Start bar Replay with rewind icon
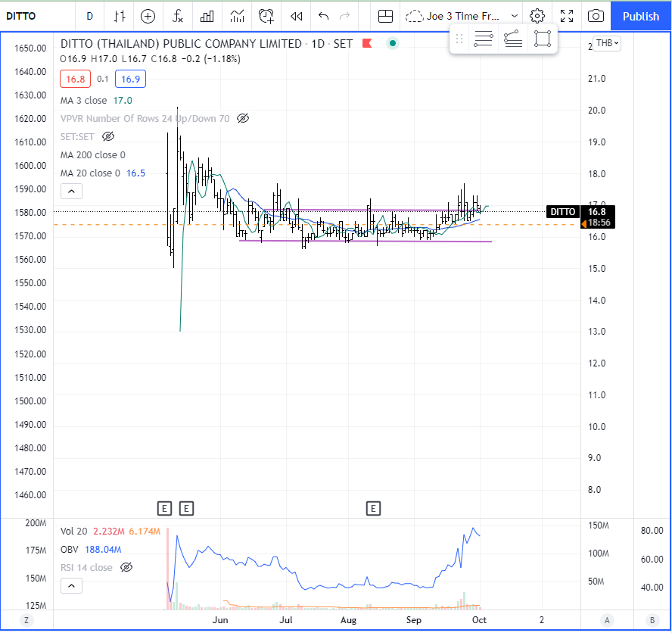Image resolution: width=672 pixels, height=633 pixels. (296, 17)
